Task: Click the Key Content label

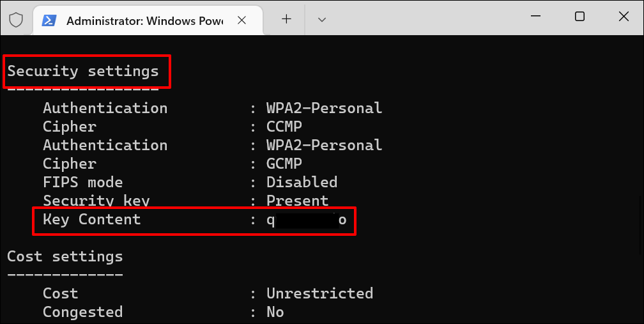Action: (91, 220)
